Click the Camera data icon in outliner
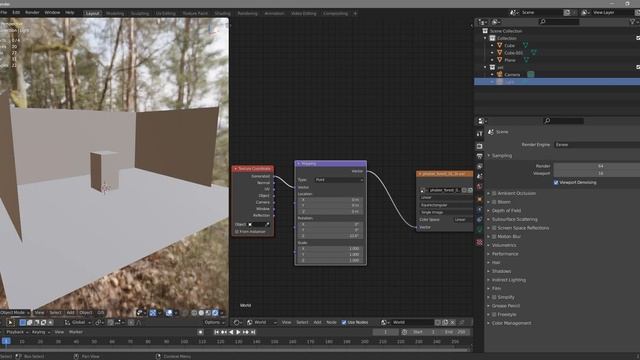 coord(531,74)
